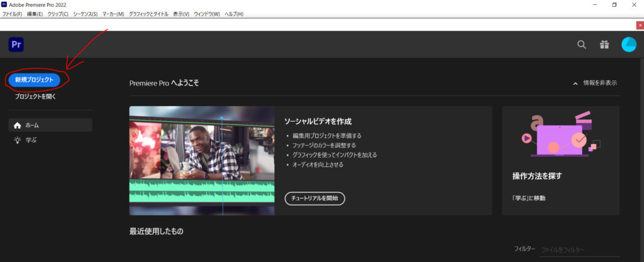Open the ウィンドウ(W) menu

[206, 14]
